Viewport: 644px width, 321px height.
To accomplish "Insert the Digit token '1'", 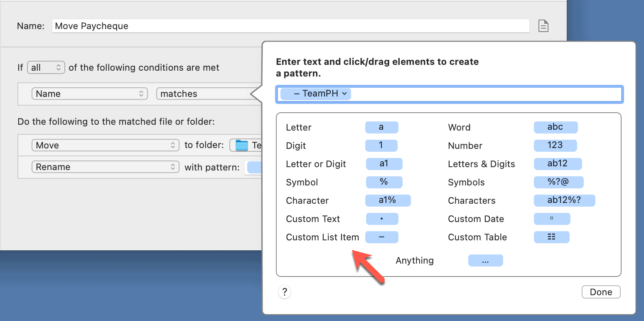I will coord(381,146).
